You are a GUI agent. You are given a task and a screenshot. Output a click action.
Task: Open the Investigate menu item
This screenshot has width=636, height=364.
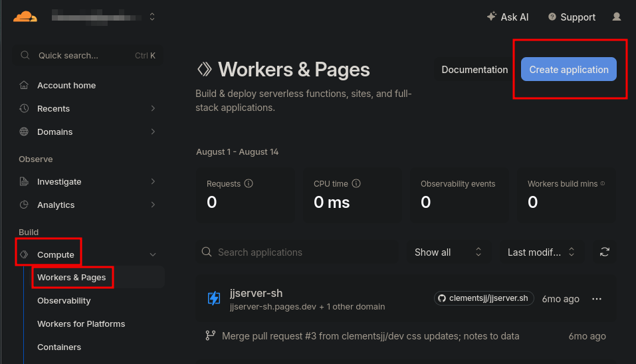(59, 181)
